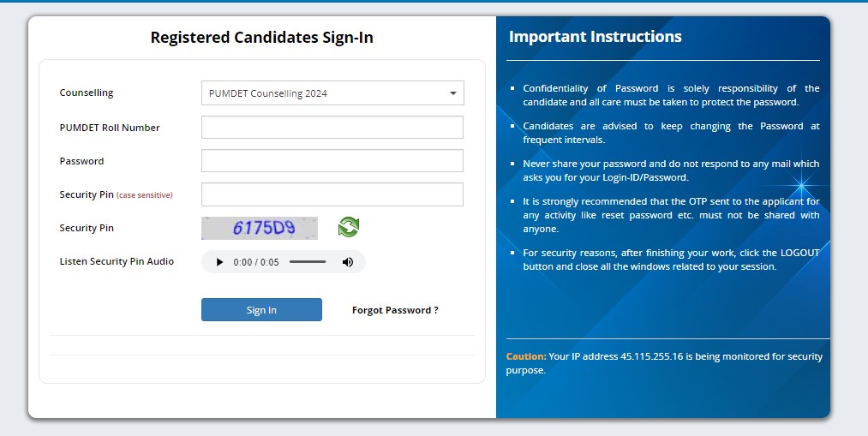This screenshot has height=436, width=868.
Task: Select the case sensitive Security Pin text box
Action: pyautogui.click(x=332, y=194)
